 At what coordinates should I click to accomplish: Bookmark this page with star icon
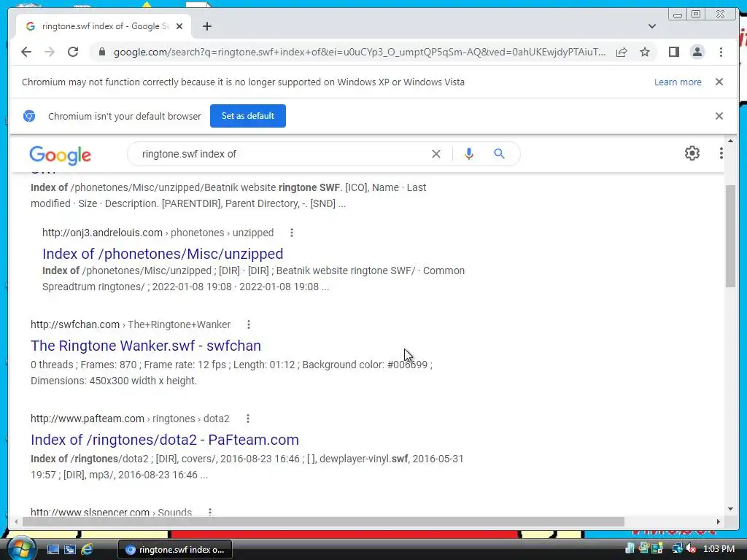pos(645,52)
